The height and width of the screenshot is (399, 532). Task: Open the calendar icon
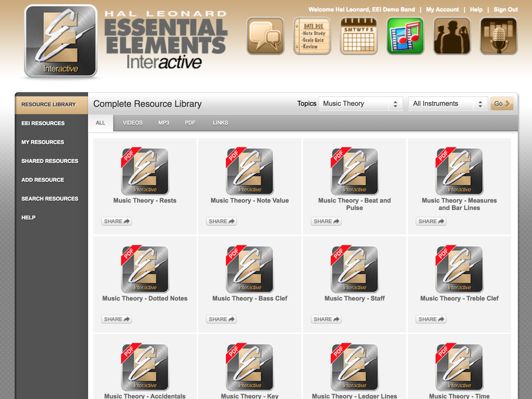(x=359, y=36)
